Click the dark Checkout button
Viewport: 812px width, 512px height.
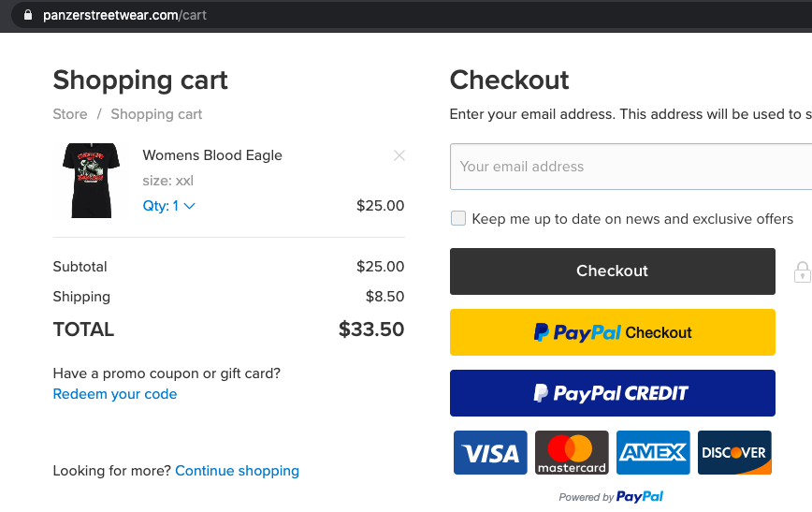pos(613,271)
